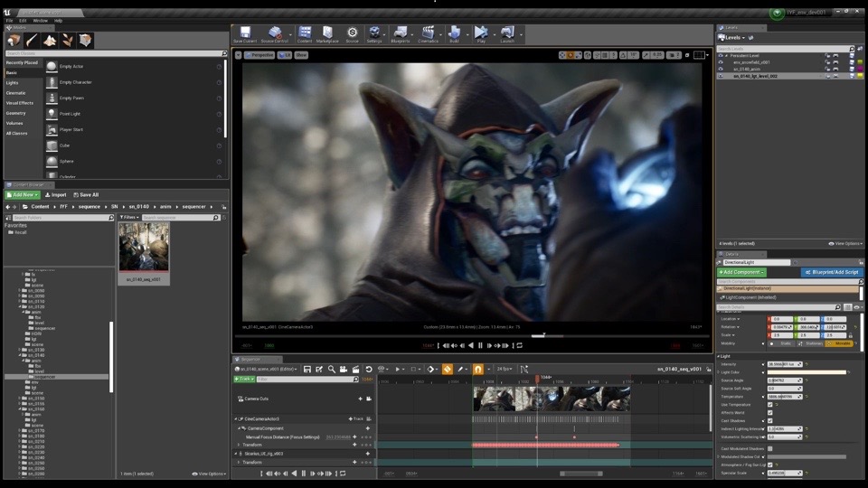This screenshot has height=488, width=868.
Task: Click the Save Current toolbar icon
Action: 244,33
